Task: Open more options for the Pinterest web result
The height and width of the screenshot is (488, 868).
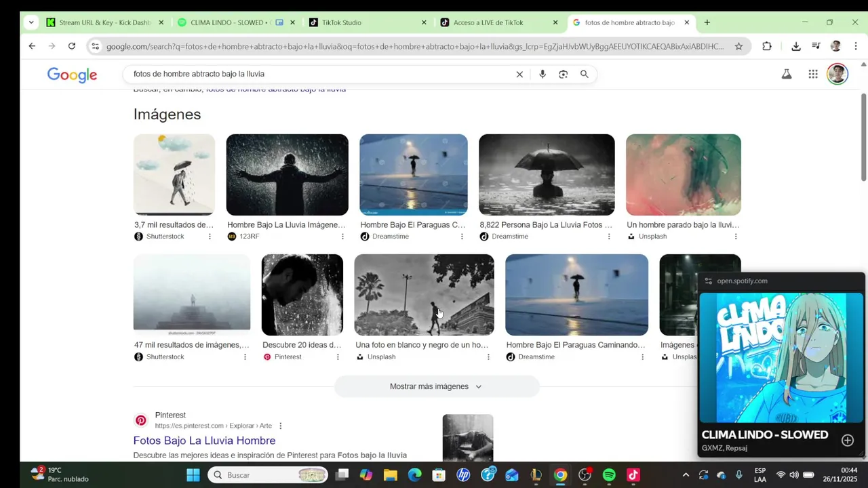Action: [281, 426]
